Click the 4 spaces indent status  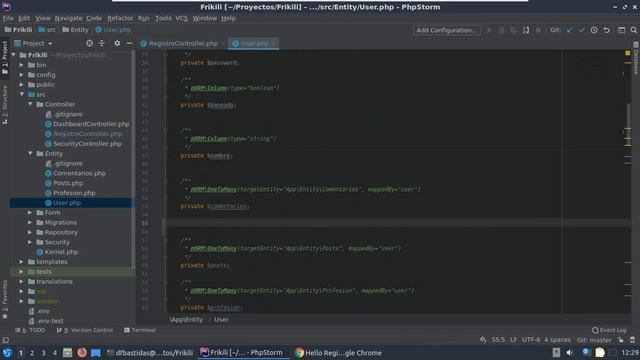pos(557,340)
